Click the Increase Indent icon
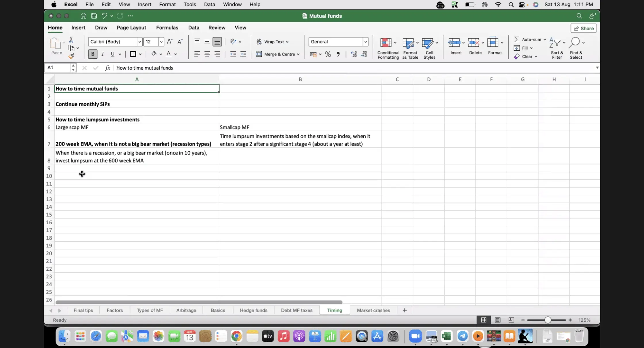 click(x=243, y=54)
